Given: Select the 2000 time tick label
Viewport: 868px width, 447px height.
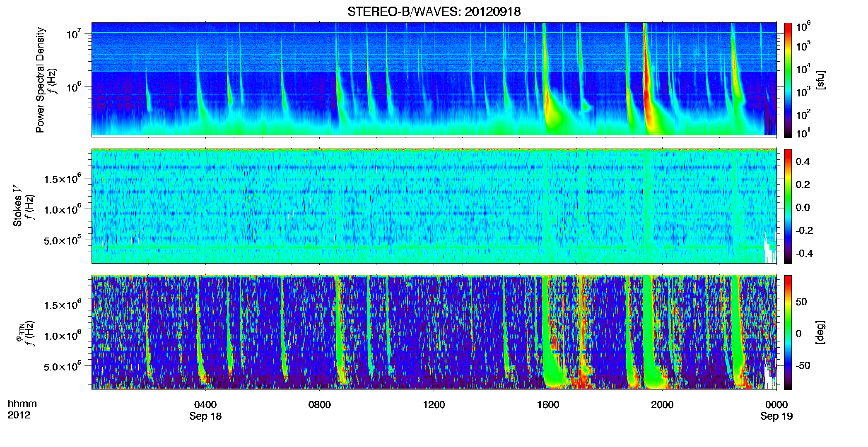Looking at the screenshot, I should [x=662, y=404].
